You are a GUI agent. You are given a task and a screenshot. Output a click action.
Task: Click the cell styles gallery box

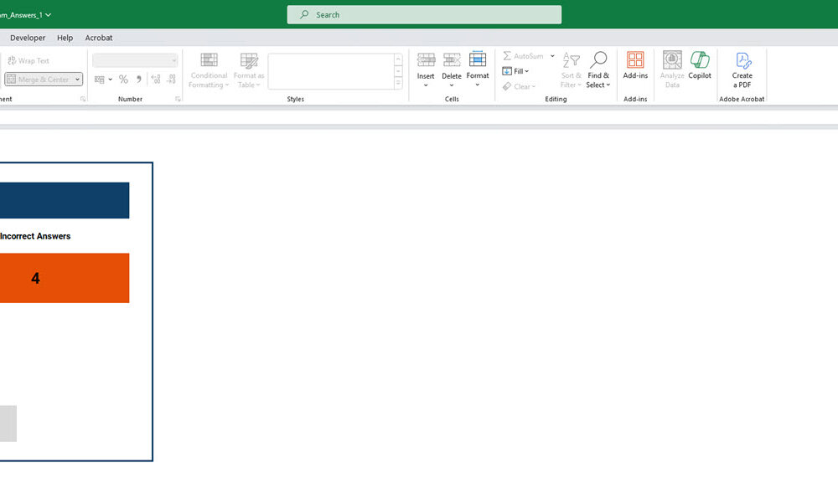click(331, 71)
